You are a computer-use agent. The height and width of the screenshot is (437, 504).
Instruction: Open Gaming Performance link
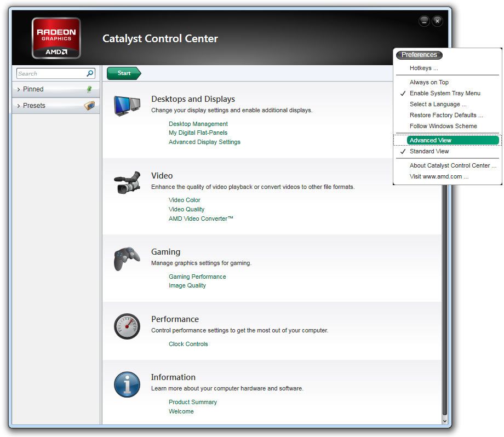click(197, 277)
